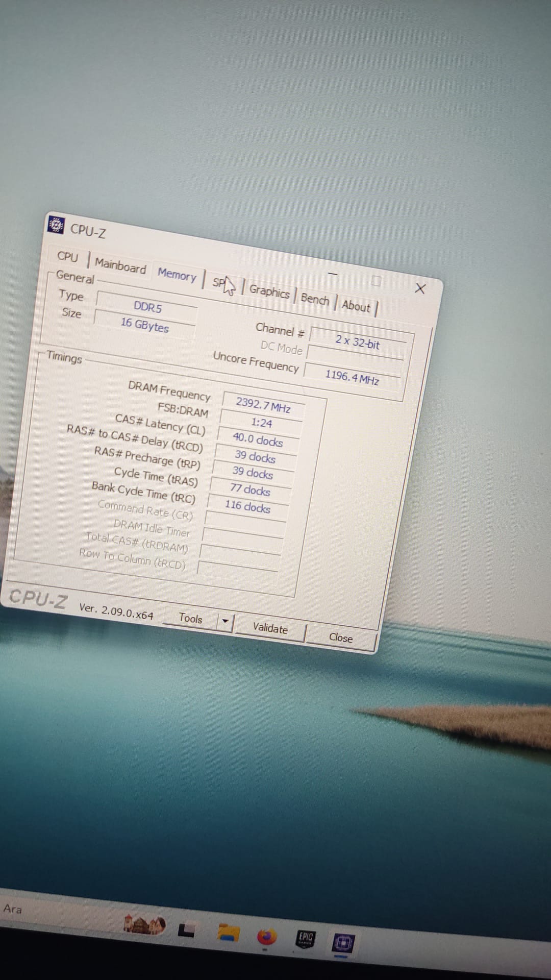This screenshot has height=980, width=551.
Task: Click the CPU-Z taskbar icon
Action: 343,943
